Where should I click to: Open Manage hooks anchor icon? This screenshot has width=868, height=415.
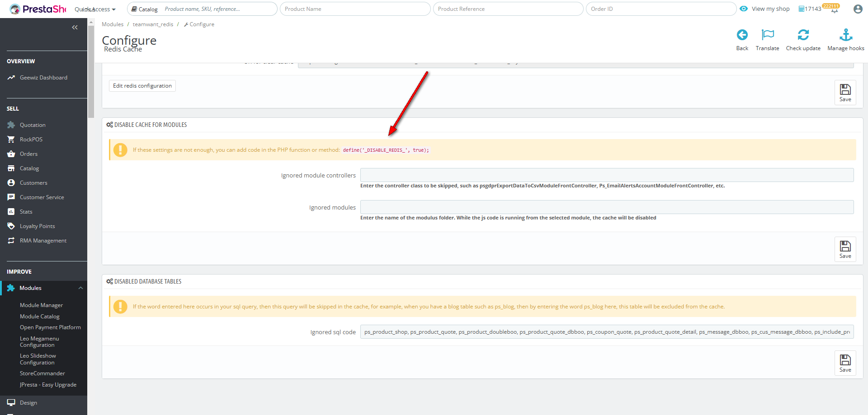(846, 35)
